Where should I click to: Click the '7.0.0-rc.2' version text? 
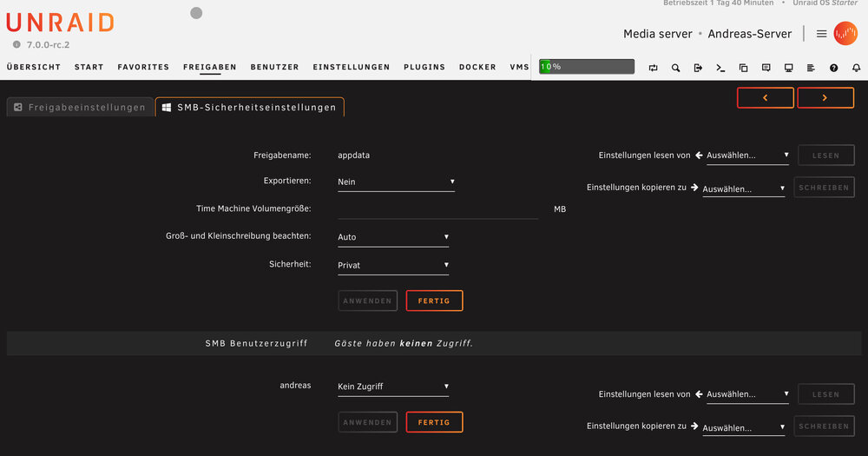(48, 45)
